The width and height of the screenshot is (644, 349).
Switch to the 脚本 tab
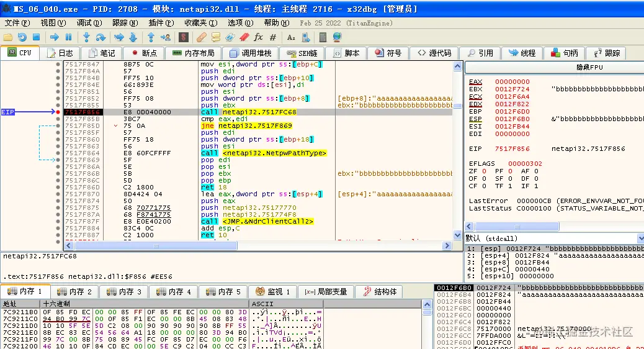(x=346, y=53)
